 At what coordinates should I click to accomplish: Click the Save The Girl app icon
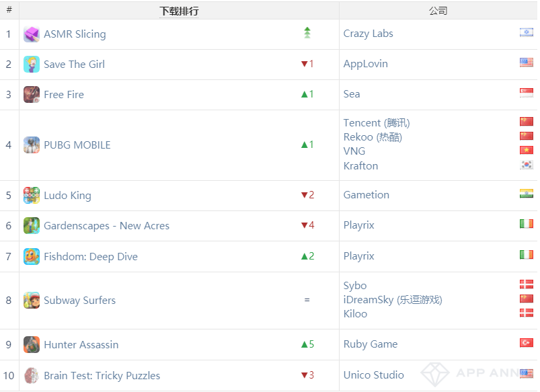[x=32, y=65]
